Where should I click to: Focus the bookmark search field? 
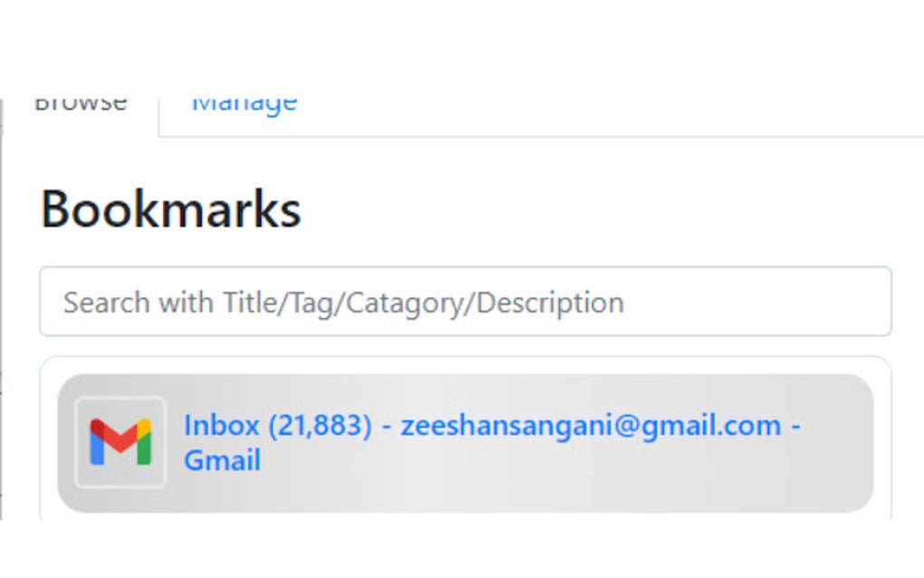(x=465, y=302)
